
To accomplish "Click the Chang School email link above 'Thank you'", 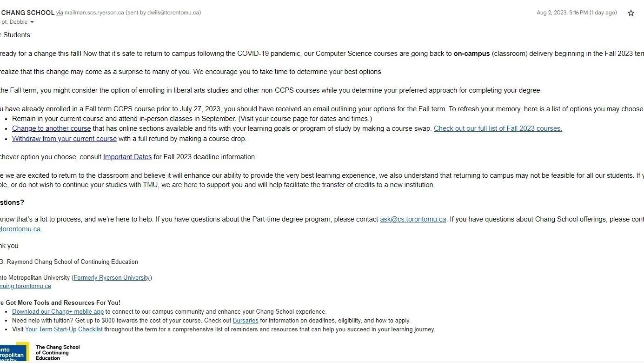I will tap(20, 229).
